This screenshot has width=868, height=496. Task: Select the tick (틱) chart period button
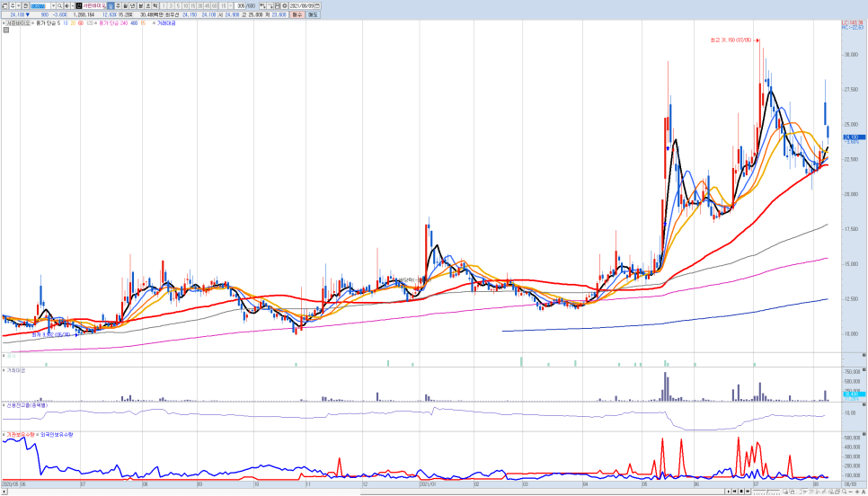tap(155, 5)
